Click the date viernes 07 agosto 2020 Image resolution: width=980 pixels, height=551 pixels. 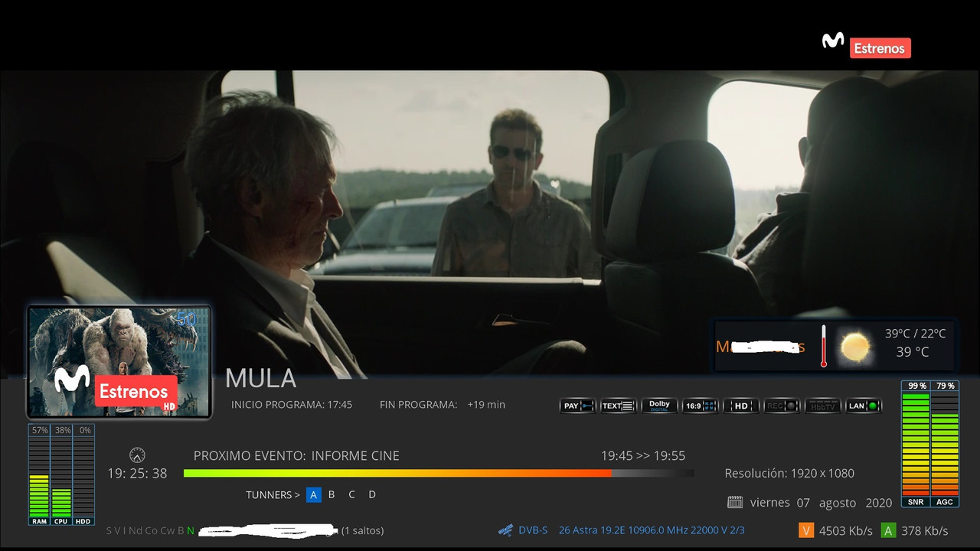821,503
